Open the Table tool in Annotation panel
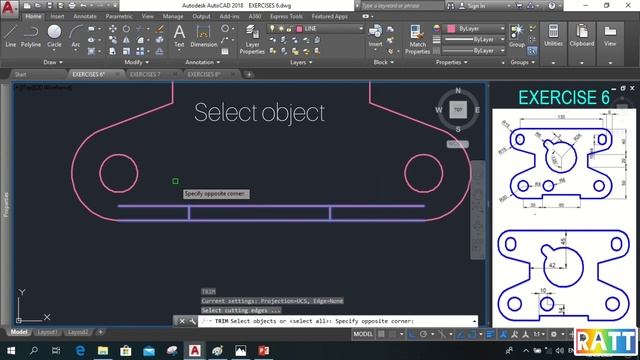 pyautogui.click(x=225, y=51)
